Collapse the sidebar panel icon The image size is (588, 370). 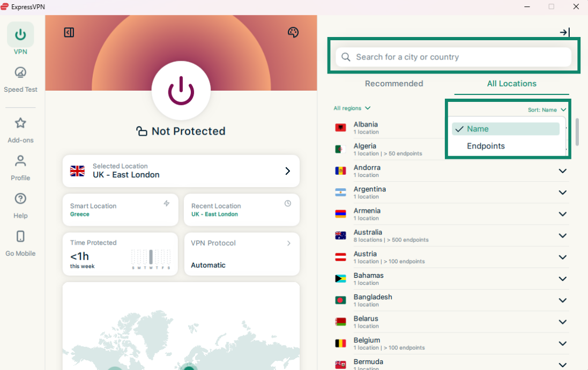(x=69, y=33)
